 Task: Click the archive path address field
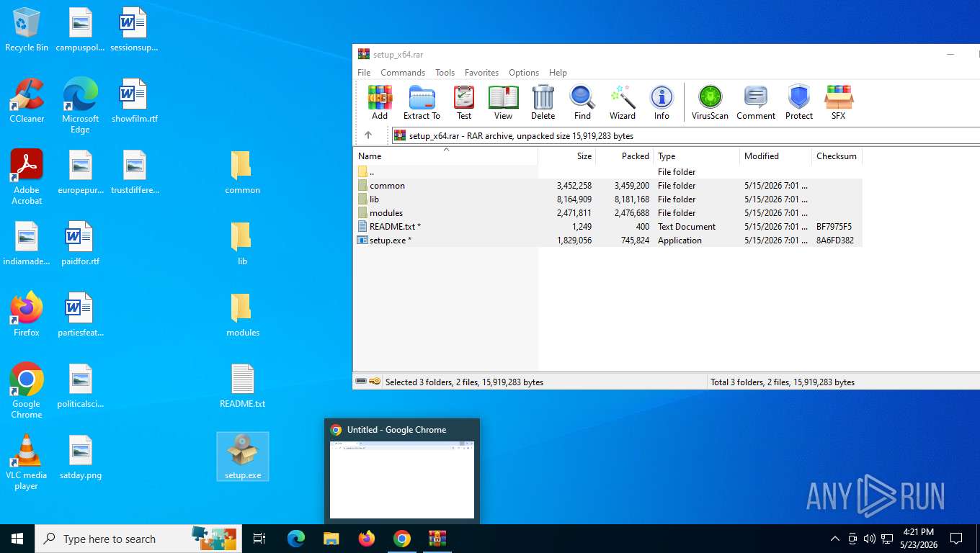coord(685,135)
